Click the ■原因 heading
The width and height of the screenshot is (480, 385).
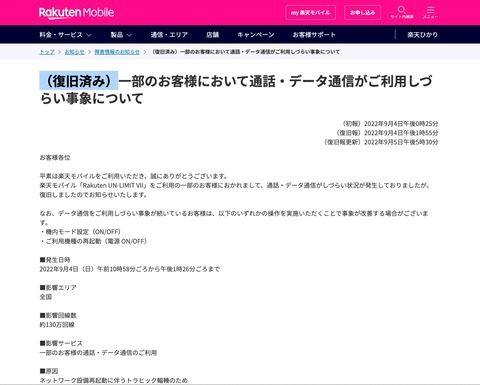pos(49,371)
